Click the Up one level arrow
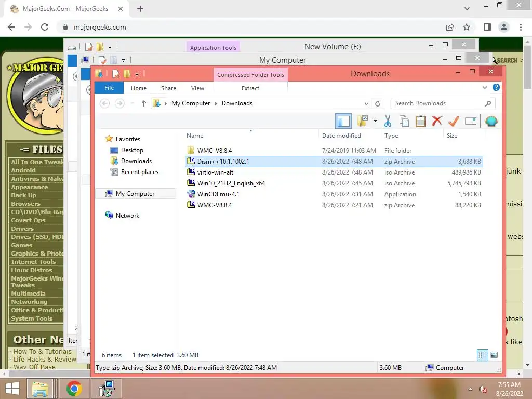Image resolution: width=532 pixels, height=399 pixels. click(x=143, y=103)
